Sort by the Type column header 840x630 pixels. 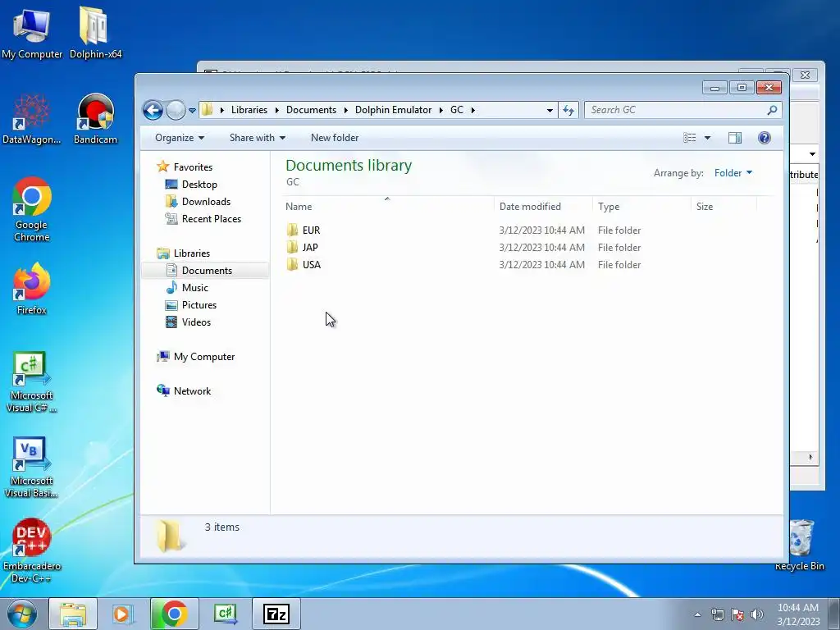(641, 206)
